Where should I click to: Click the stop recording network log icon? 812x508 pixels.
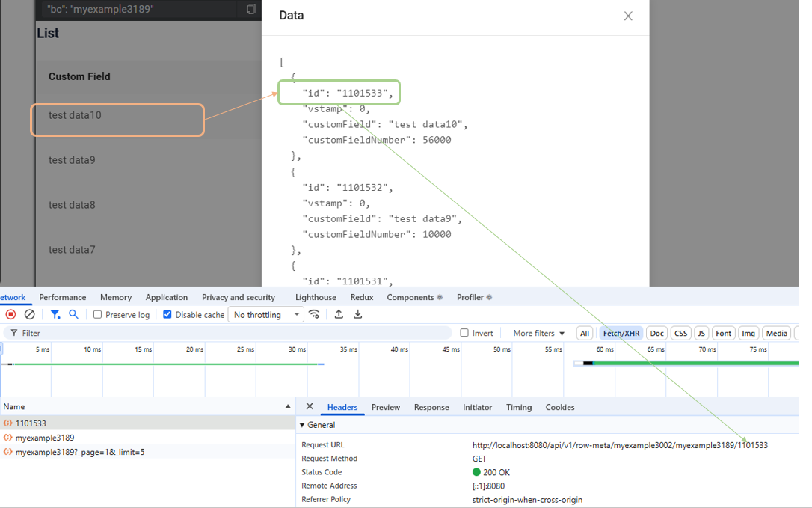10,315
